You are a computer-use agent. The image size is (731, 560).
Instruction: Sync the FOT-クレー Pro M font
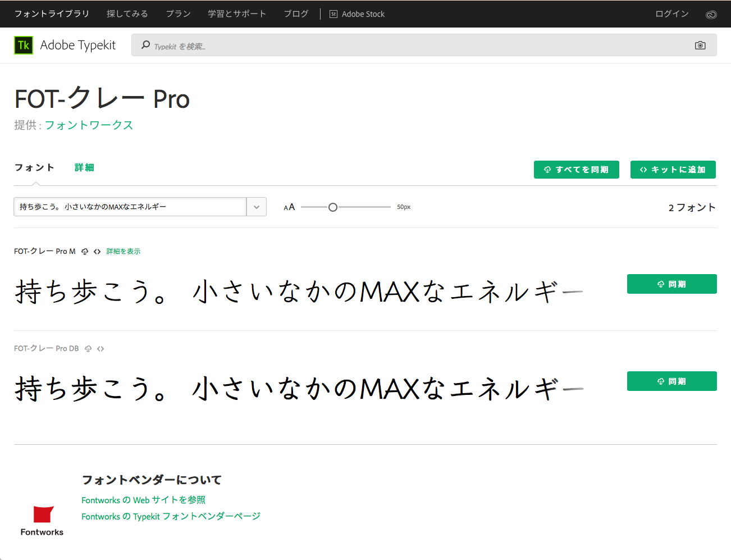[x=672, y=284]
